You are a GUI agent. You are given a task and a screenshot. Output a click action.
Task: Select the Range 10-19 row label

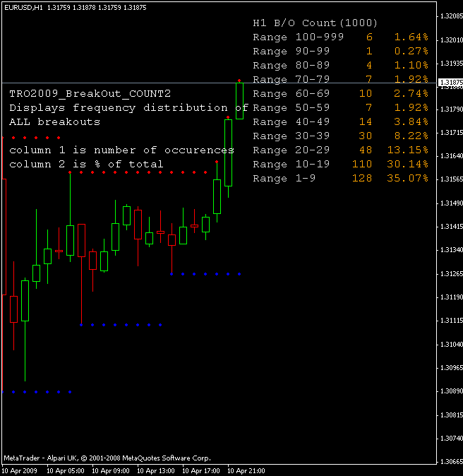pos(291,165)
